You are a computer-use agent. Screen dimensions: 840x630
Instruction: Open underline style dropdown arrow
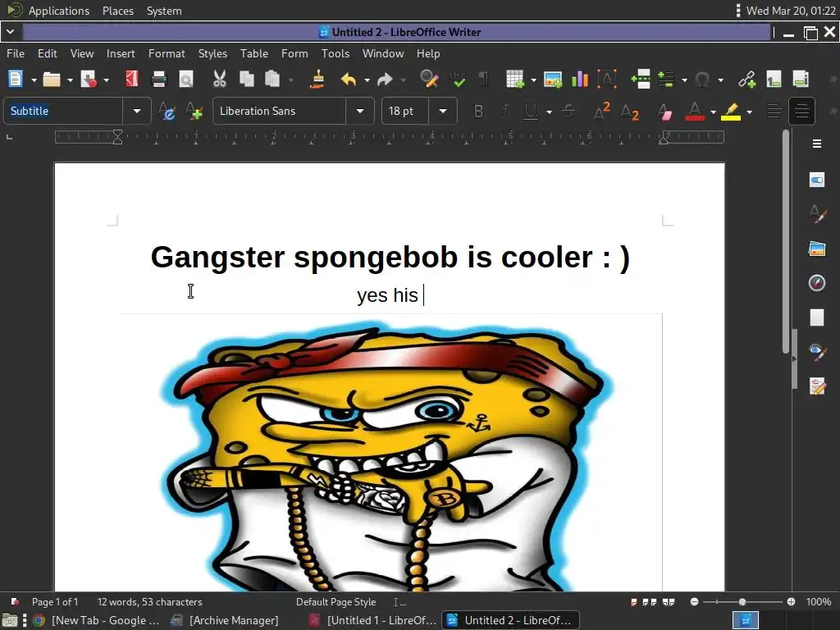[549, 112]
